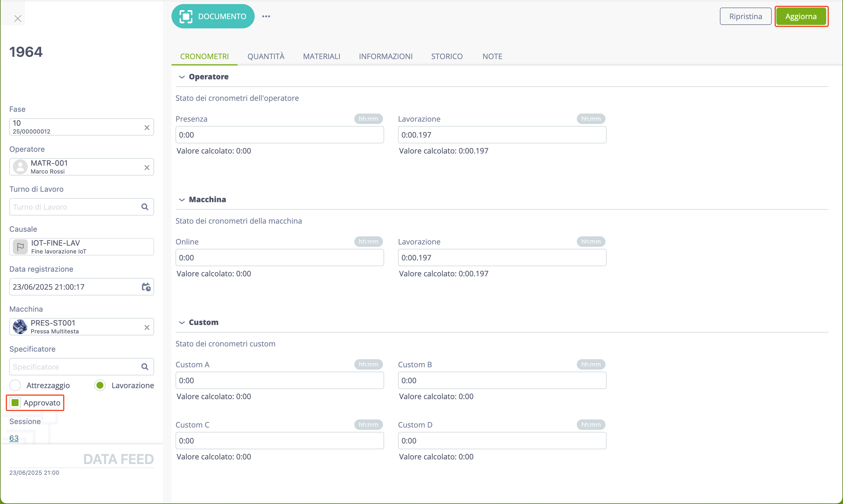
Task: Click the Custom B time field
Action: [x=502, y=380]
